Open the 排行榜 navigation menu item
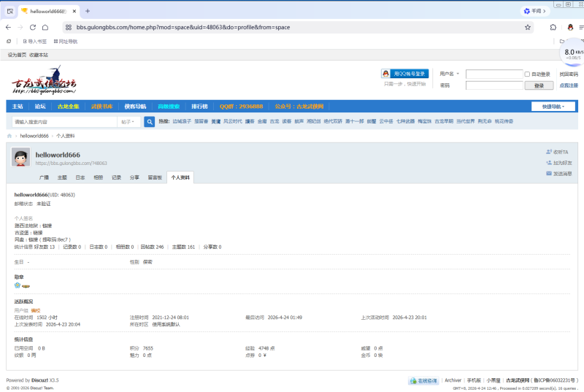This screenshot has width=584, height=392. pyautogui.click(x=199, y=107)
